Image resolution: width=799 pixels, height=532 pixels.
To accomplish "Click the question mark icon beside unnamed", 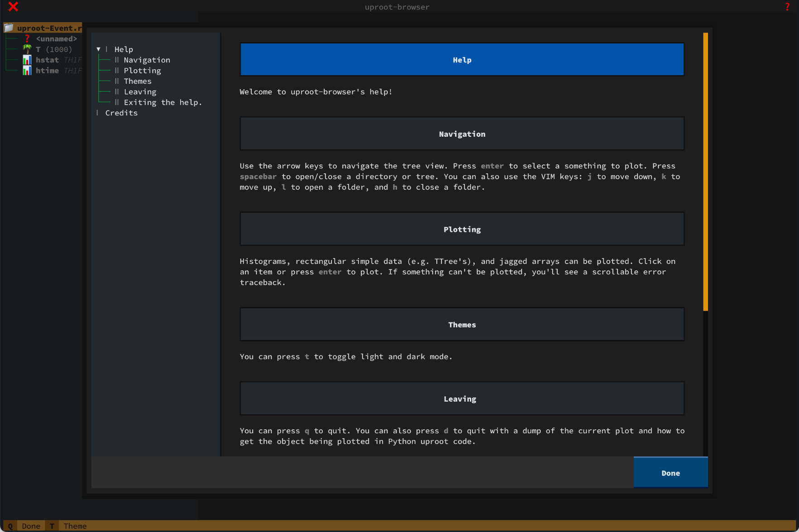I will 27,39.
